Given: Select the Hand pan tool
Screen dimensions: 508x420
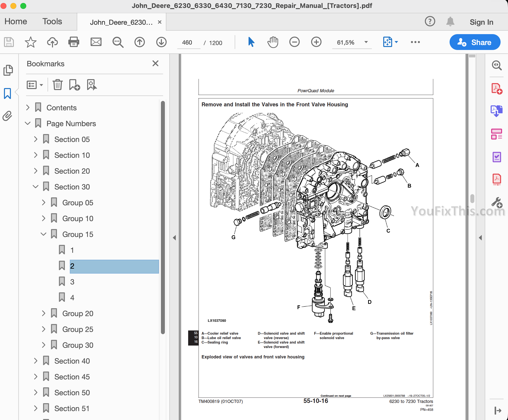Looking at the screenshot, I should tap(273, 42).
